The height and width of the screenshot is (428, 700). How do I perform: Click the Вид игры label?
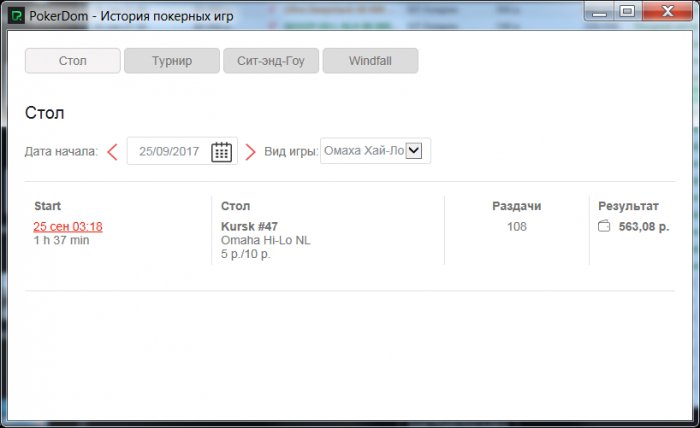(x=291, y=151)
